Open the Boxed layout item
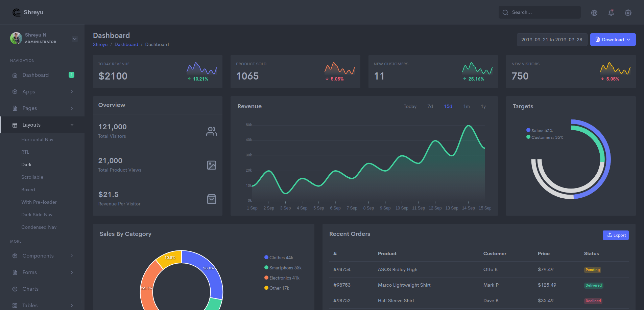This screenshot has width=644, height=310. coord(28,190)
